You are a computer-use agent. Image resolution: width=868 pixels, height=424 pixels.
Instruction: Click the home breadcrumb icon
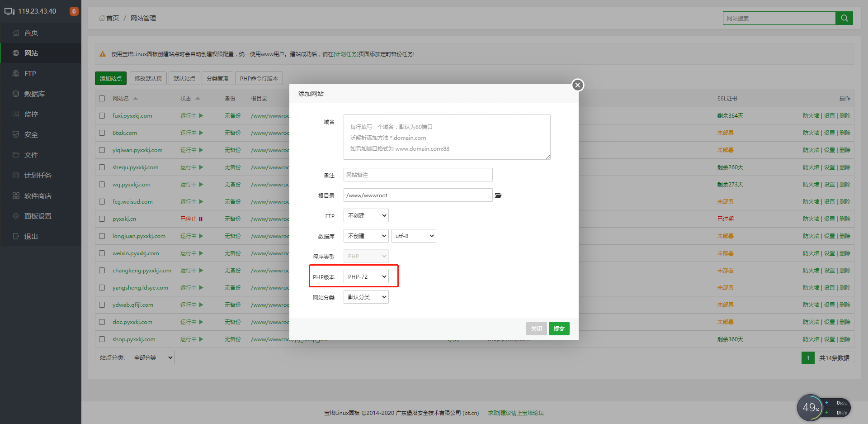coord(102,18)
